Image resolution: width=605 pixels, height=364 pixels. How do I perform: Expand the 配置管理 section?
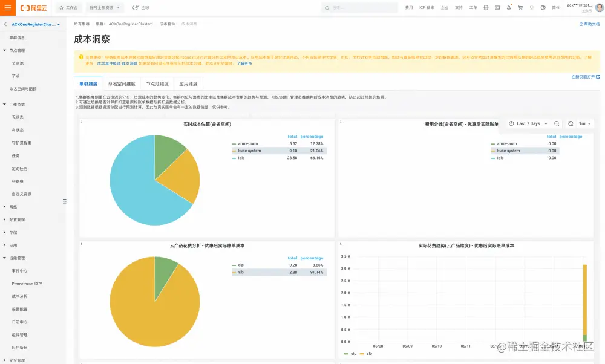(x=4, y=219)
